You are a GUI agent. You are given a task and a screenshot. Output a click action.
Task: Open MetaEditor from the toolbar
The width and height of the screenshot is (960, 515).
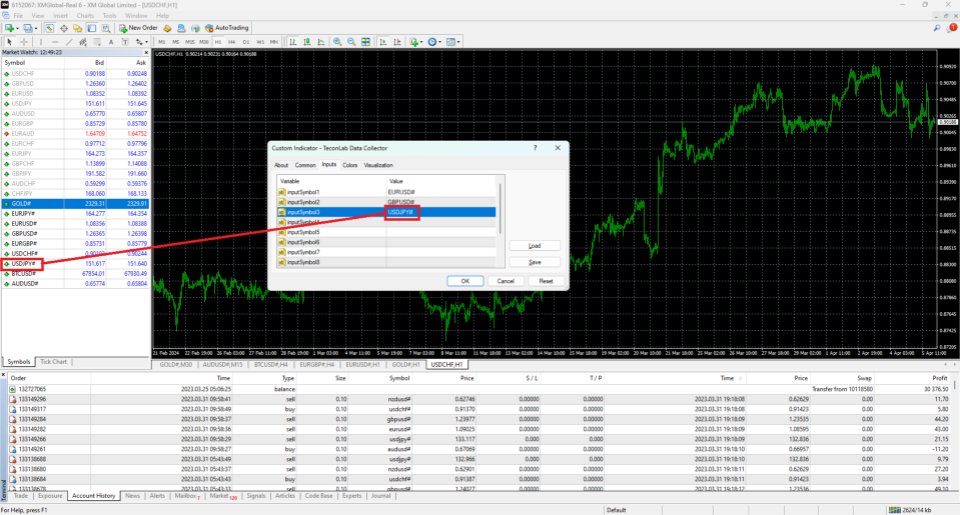(167, 28)
